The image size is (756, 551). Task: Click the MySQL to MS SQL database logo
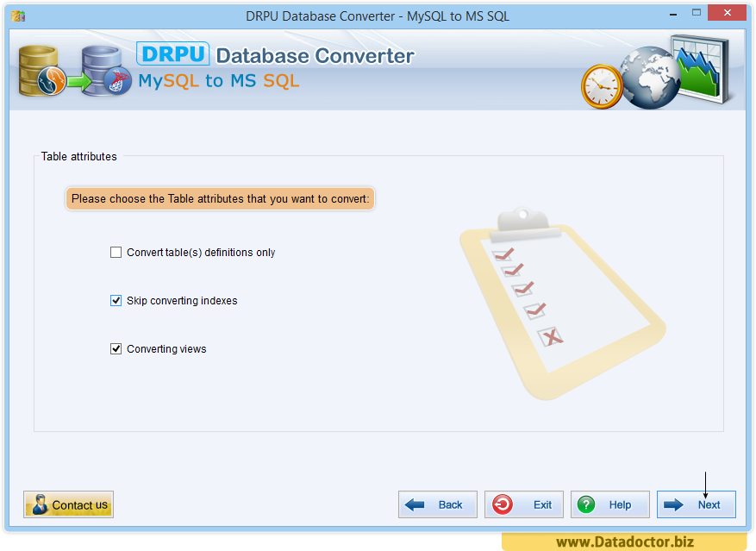[x=75, y=71]
